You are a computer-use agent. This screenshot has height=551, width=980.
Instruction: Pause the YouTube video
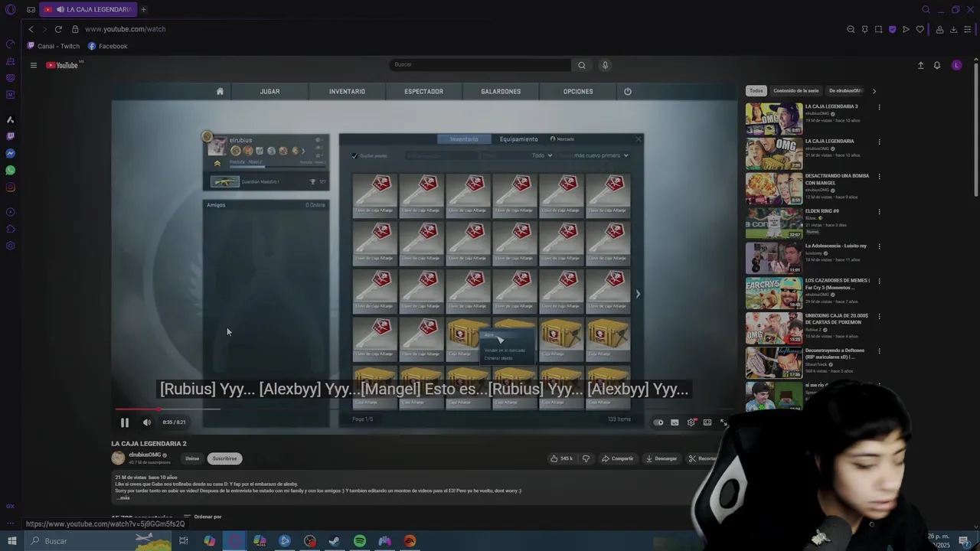tap(124, 422)
